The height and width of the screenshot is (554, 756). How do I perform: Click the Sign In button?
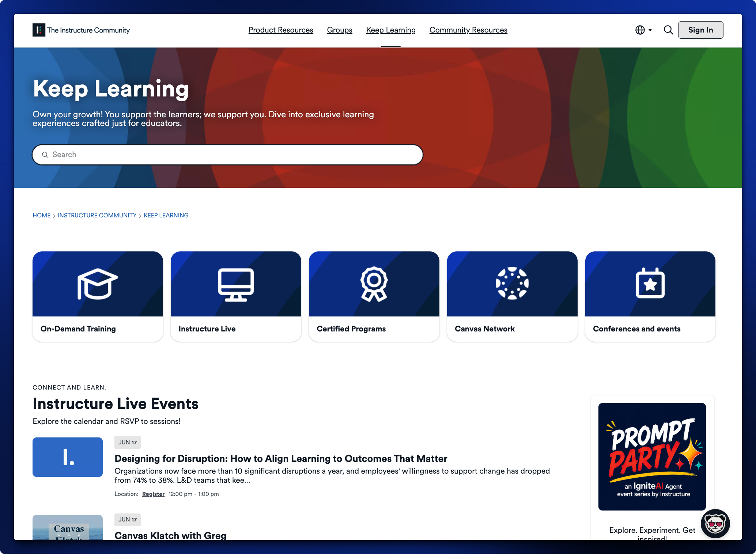coord(700,30)
